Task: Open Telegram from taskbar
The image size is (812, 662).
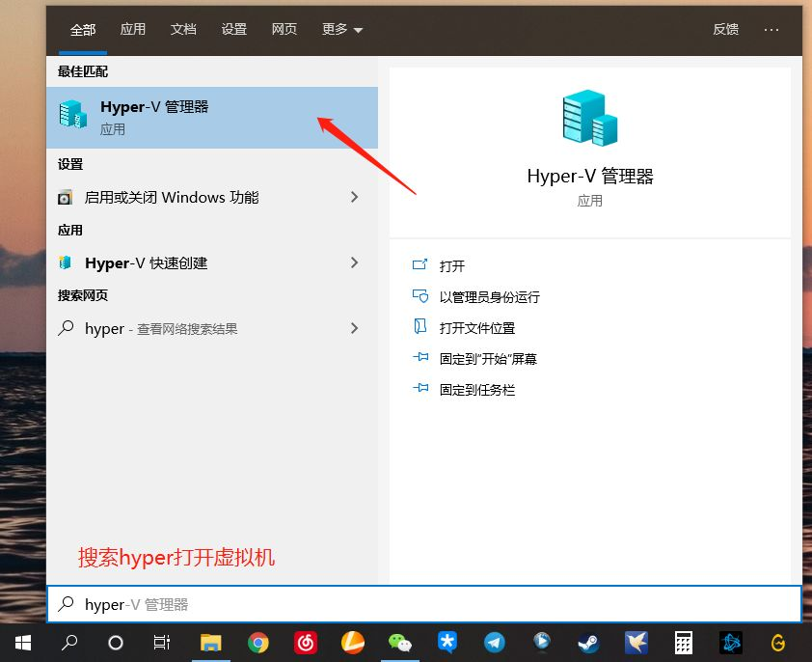Action: (495, 643)
